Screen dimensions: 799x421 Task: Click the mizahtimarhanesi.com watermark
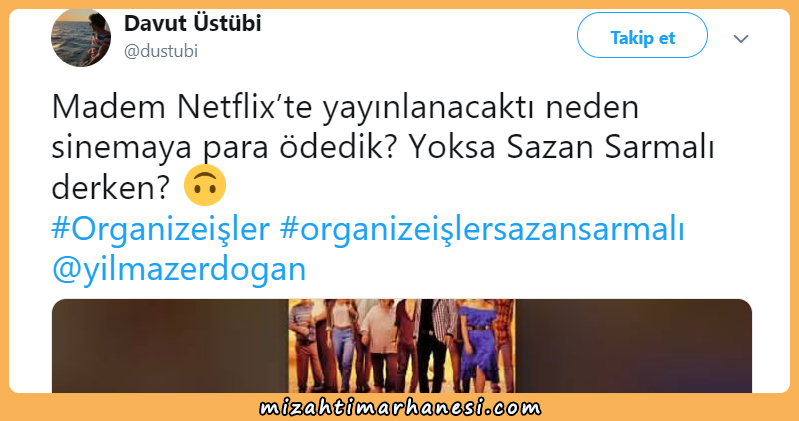click(400, 408)
